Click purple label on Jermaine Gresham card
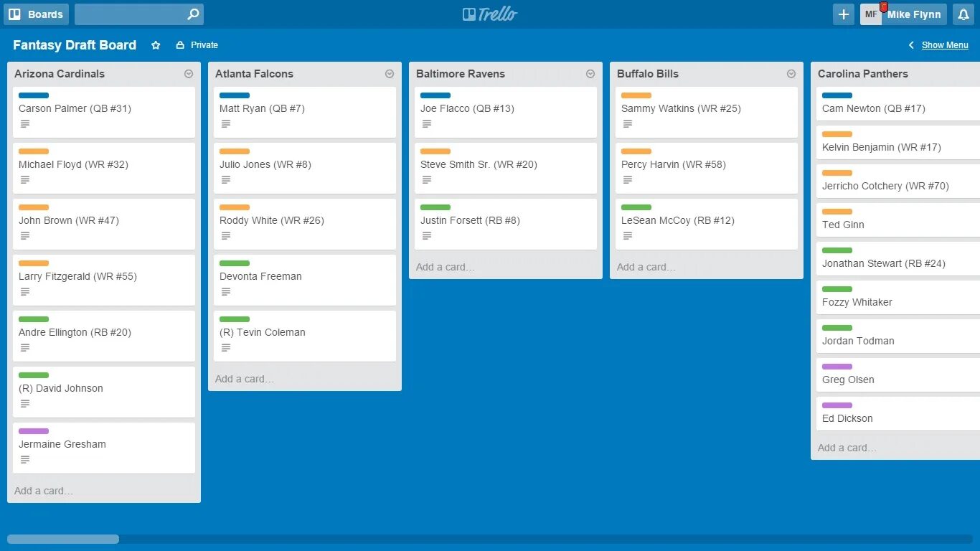 tap(34, 431)
